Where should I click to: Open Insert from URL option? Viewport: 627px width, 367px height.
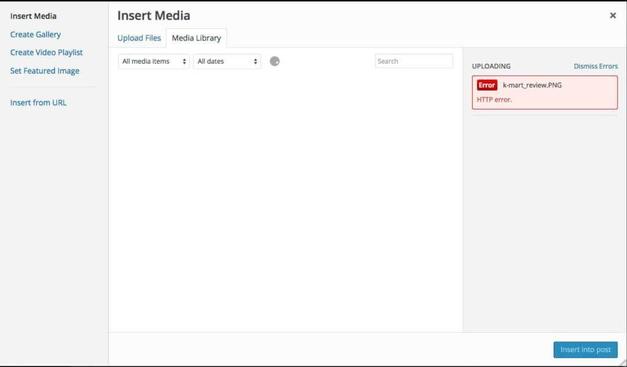[x=38, y=102]
